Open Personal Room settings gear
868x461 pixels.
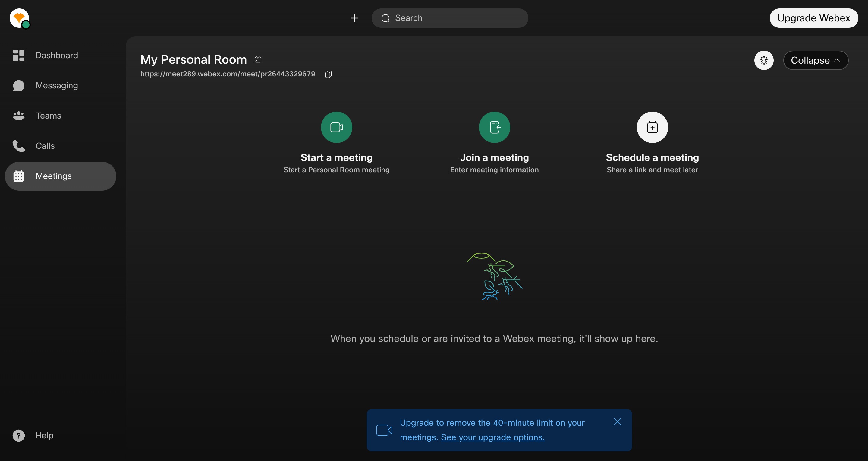(x=763, y=60)
